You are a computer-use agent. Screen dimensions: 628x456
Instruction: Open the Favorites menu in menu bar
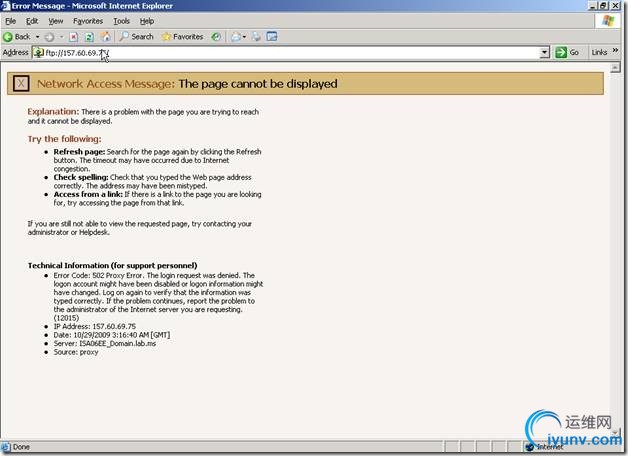88,21
